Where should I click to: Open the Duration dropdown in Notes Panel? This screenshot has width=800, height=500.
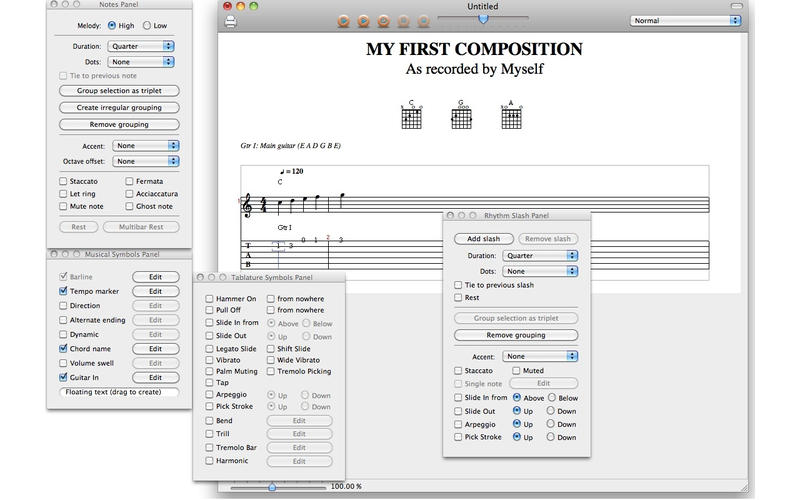(x=141, y=46)
